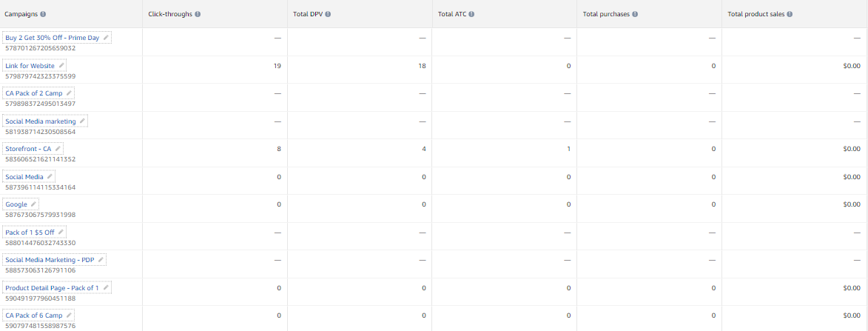Click info icon beside Click-throughs header
This screenshot has height=331, width=868.
[x=198, y=14]
